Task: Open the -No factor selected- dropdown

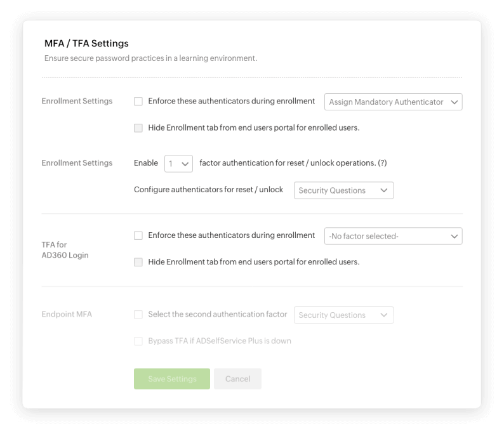Action: point(393,236)
